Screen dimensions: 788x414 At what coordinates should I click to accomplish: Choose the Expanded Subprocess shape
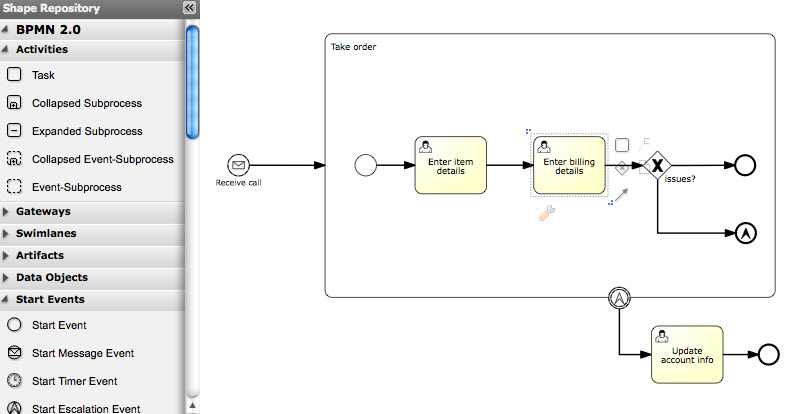point(15,131)
